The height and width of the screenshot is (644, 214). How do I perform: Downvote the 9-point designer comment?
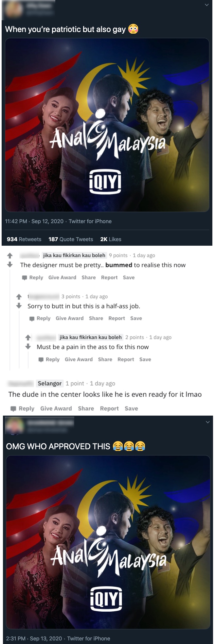pyautogui.click(x=10, y=264)
